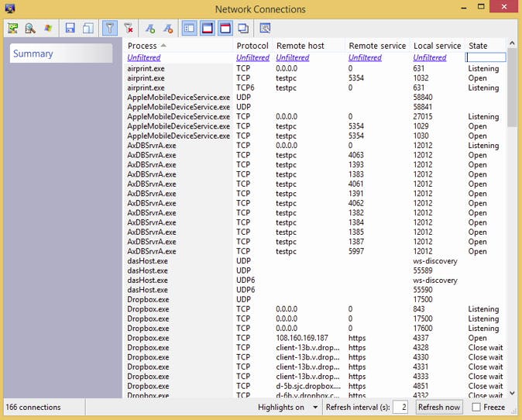Screen dimensions: 522x420
Task: Enable the Freeze checkbox
Action: [476, 407]
